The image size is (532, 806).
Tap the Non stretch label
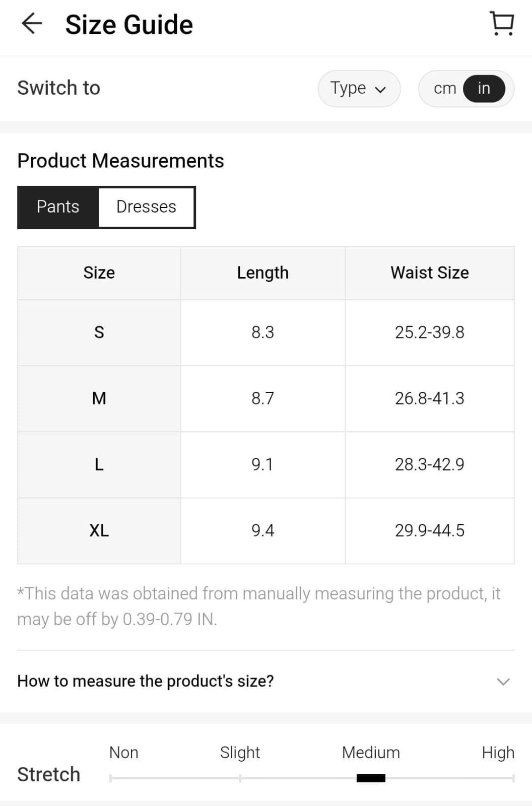[123, 752]
